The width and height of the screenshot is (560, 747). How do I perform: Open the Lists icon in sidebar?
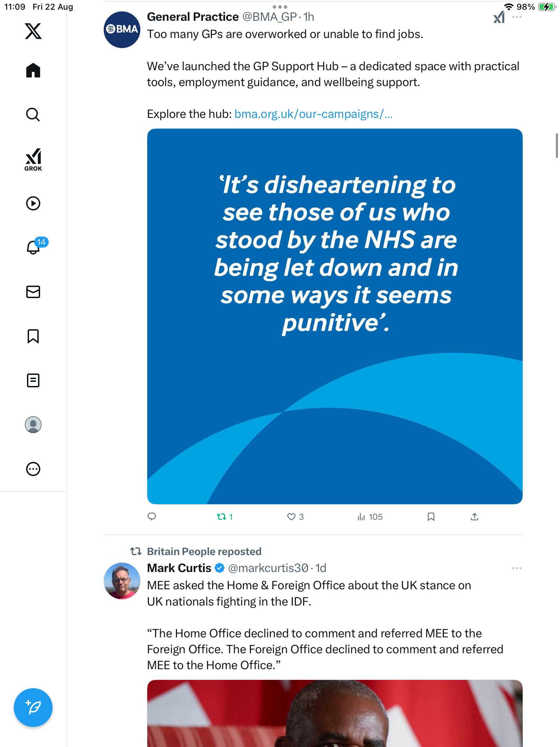(33, 380)
